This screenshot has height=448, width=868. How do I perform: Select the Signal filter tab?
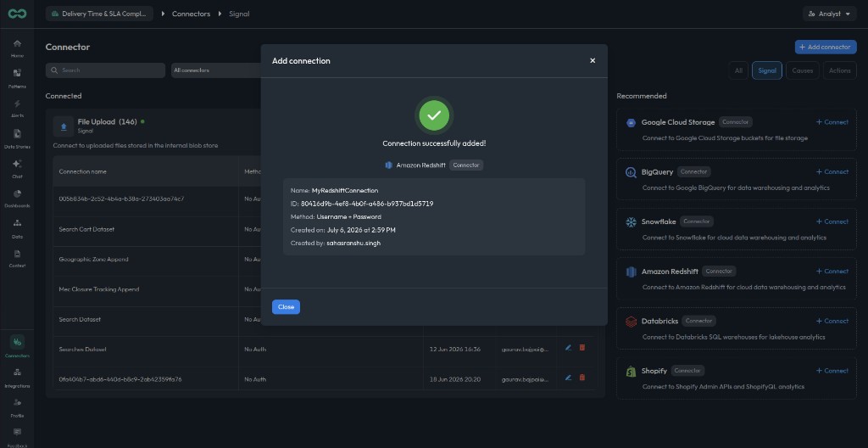tap(766, 70)
